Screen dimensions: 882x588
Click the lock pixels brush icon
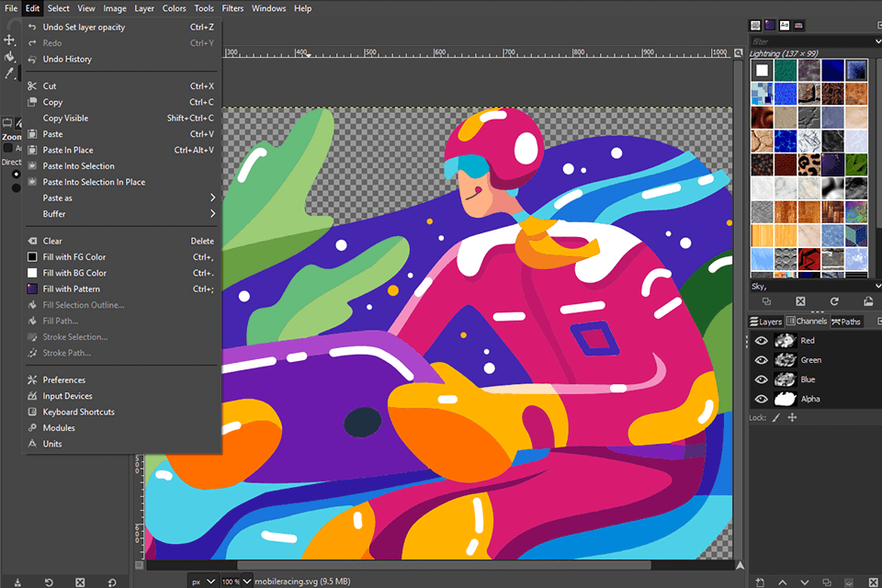(775, 417)
